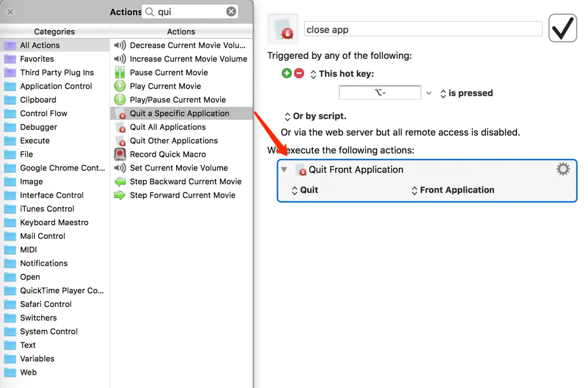Select Play Current Movie action

[165, 86]
